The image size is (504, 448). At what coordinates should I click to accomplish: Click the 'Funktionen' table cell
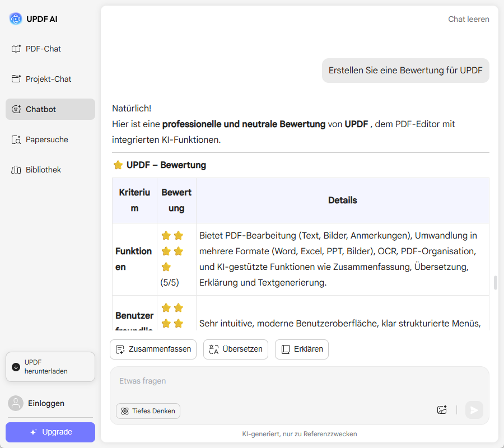point(134,259)
